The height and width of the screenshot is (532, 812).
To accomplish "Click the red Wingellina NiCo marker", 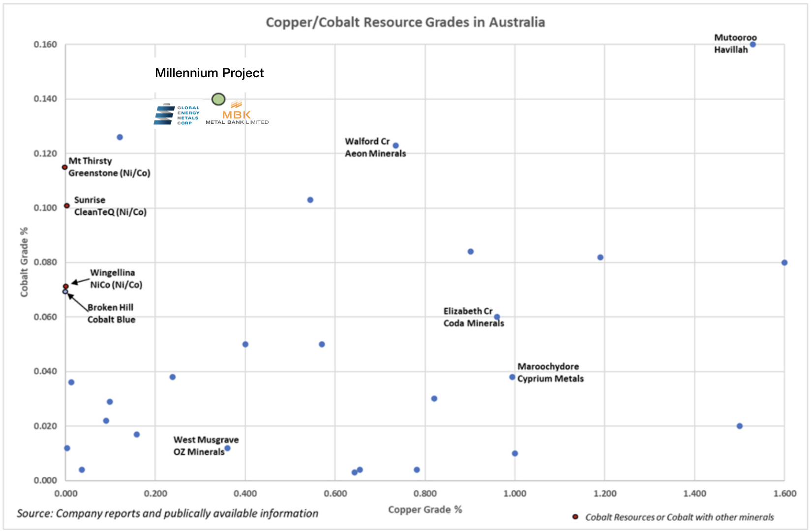I will tap(66, 286).
